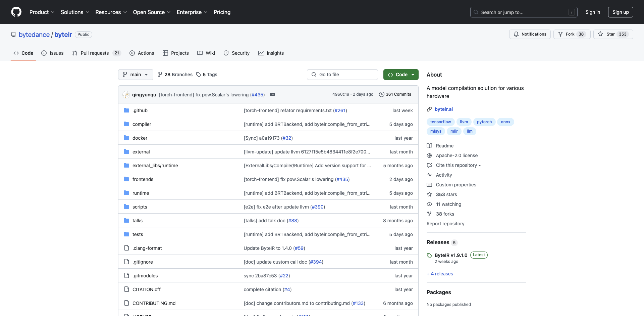Image resolution: width=644 pixels, height=316 pixels.
Task: Switch to Pull requests tab
Action: (96, 53)
